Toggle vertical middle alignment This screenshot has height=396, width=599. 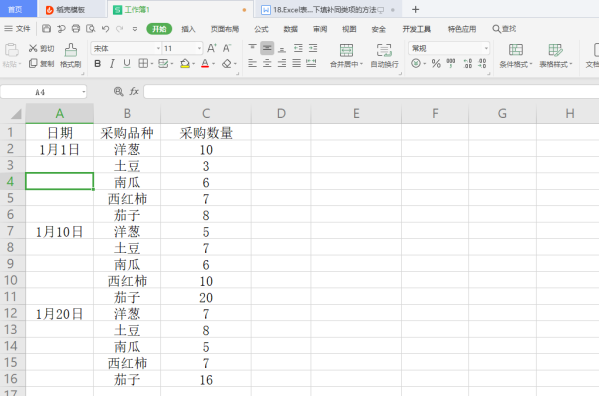(267, 48)
